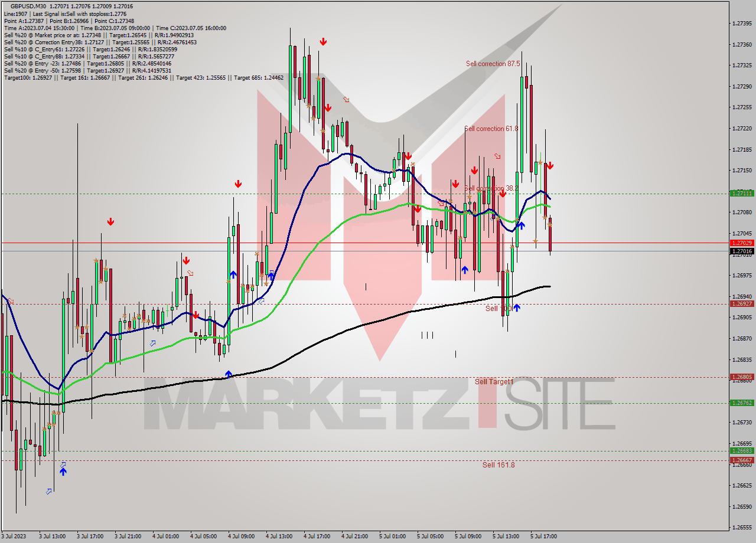Click '4 Jul 17:00' on the time axis
Viewport: 756px width, 543px height.
coord(316,537)
